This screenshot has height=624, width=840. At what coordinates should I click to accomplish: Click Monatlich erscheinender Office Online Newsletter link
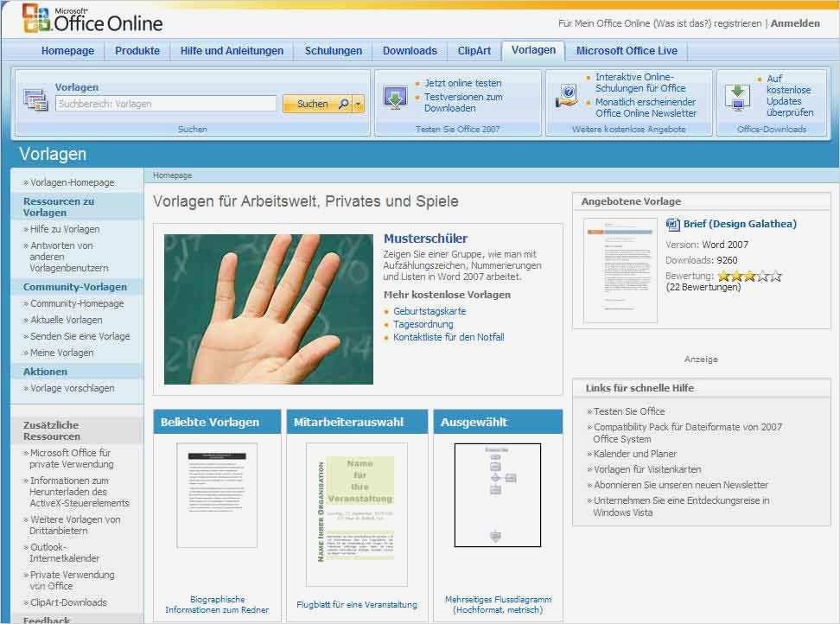point(646,107)
